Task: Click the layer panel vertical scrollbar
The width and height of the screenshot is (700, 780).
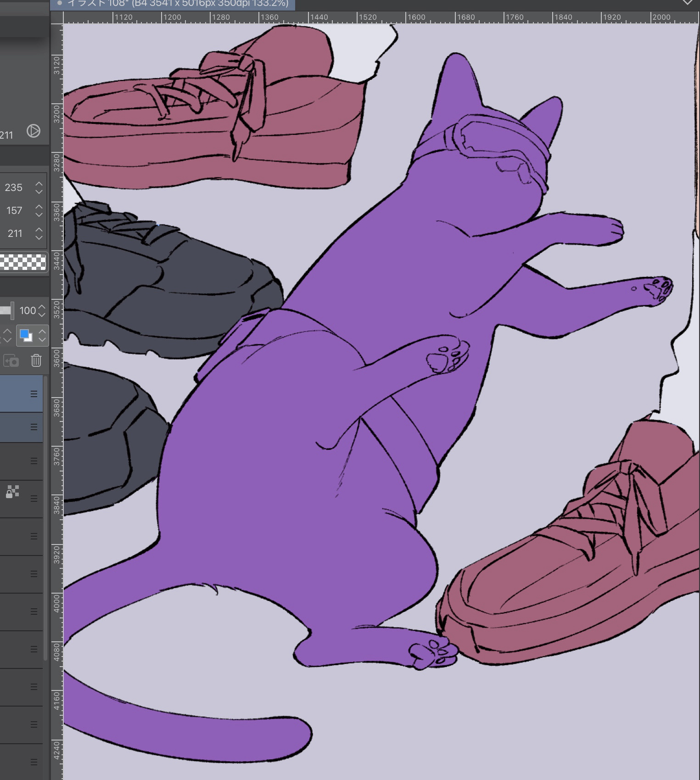Action: tap(45, 505)
